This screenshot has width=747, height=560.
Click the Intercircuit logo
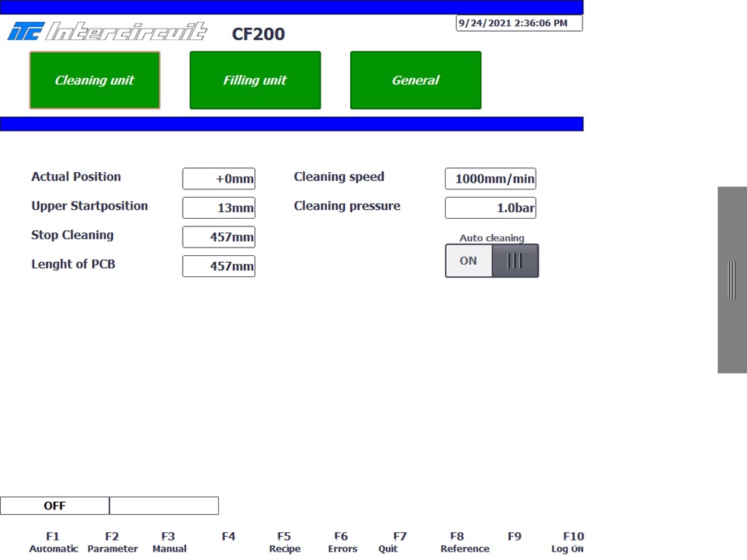pos(107,32)
